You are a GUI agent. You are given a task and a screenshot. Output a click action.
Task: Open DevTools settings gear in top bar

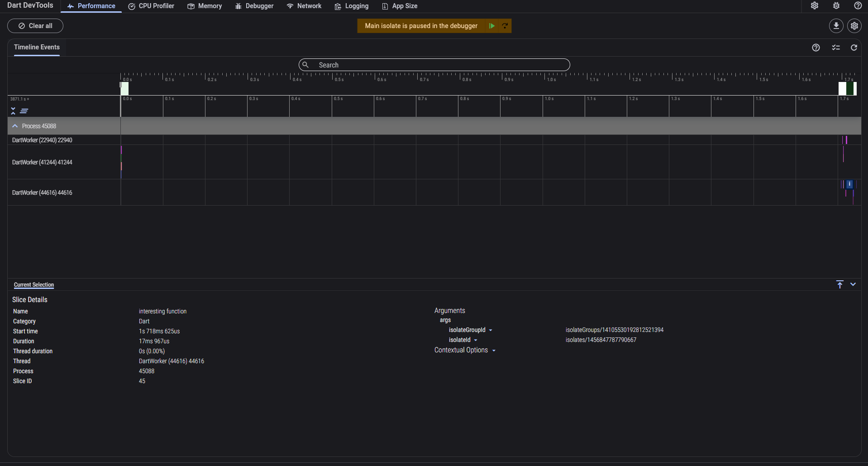point(815,6)
